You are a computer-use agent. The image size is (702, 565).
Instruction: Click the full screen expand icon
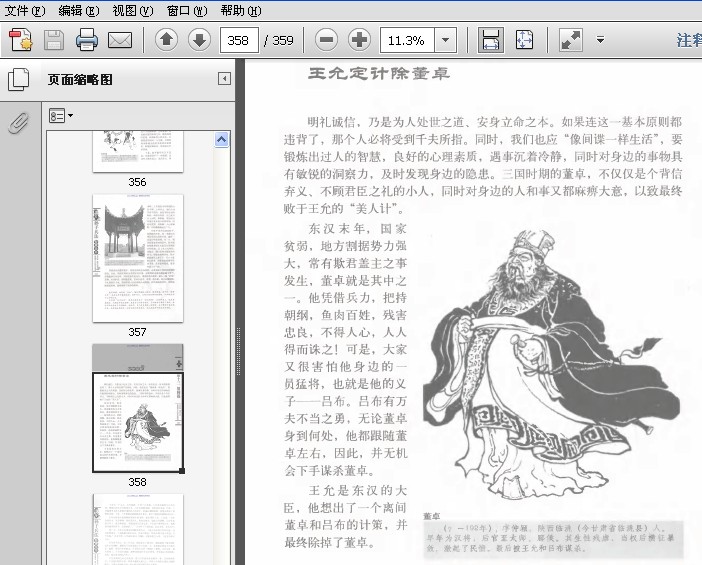[x=571, y=40]
